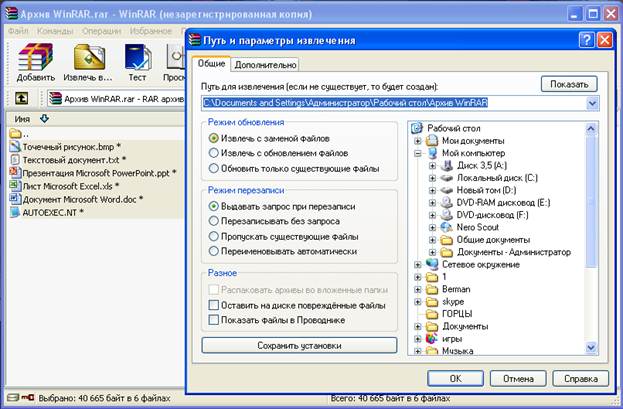Expand Документы - Администратор node
Image resolution: width=623 pixels, height=409 pixels.
point(432,252)
